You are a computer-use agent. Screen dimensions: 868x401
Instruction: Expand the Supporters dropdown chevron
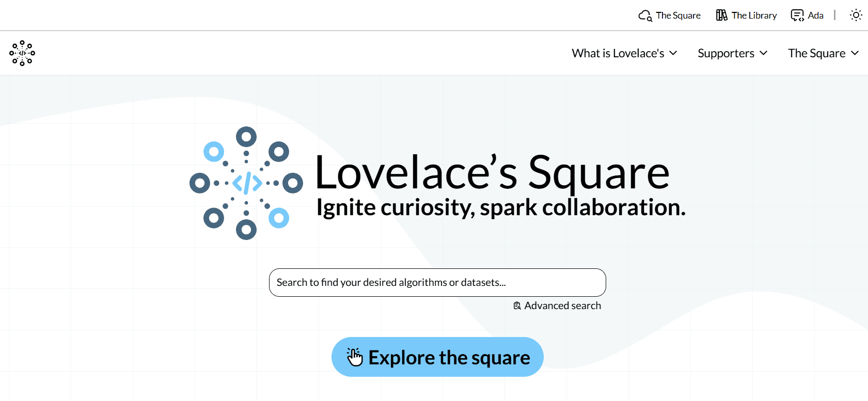pos(764,53)
